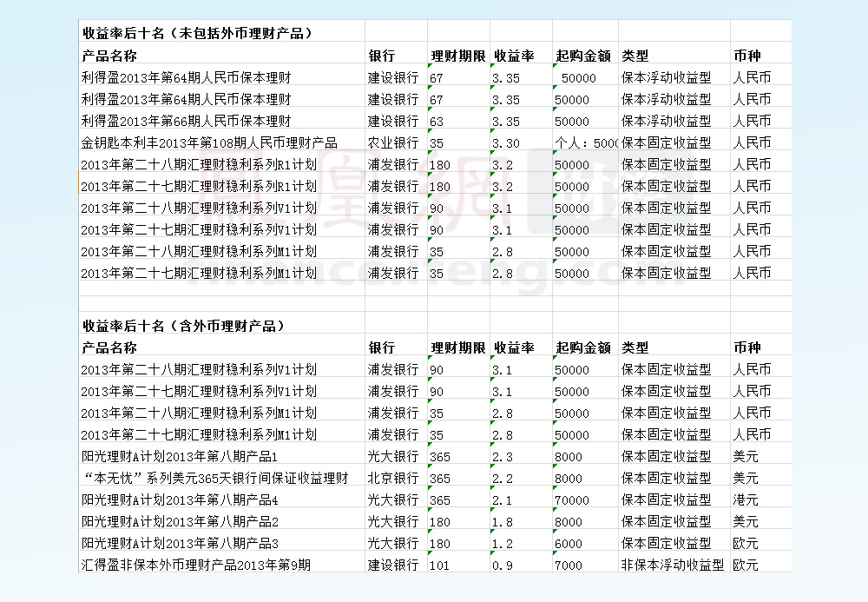Select the '北京银行' bank cell

tap(393, 478)
